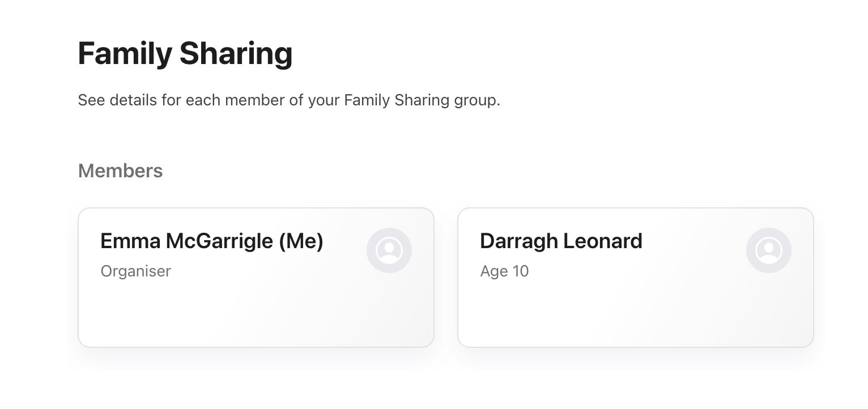Image resolution: width=868 pixels, height=409 pixels.
Task: Click Darragh Leonard's profile avatar icon
Action: (769, 250)
